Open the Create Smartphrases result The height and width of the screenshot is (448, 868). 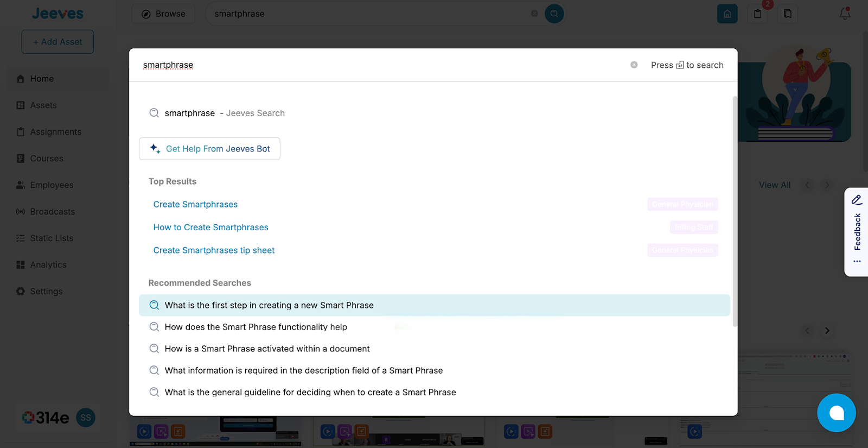click(x=195, y=205)
